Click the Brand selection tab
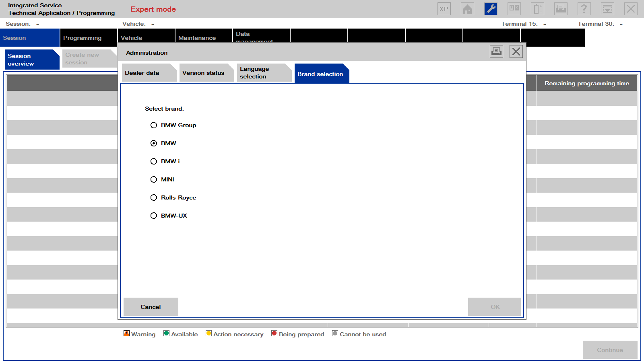The width and height of the screenshot is (644, 362). (322, 74)
